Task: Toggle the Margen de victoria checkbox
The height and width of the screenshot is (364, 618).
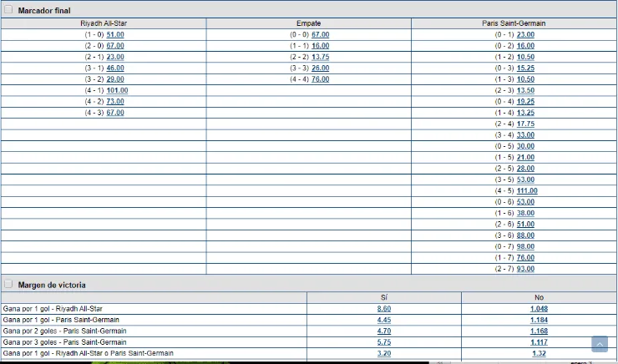Action: (x=8, y=285)
